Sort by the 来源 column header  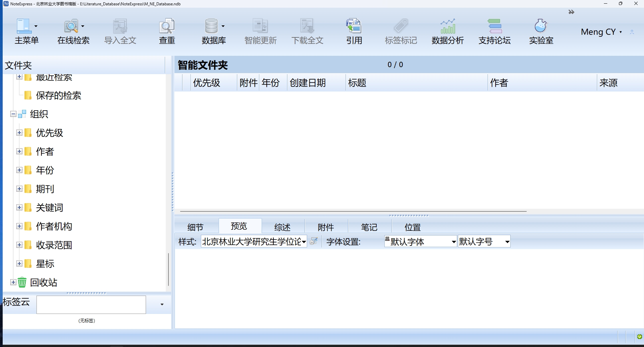point(620,82)
